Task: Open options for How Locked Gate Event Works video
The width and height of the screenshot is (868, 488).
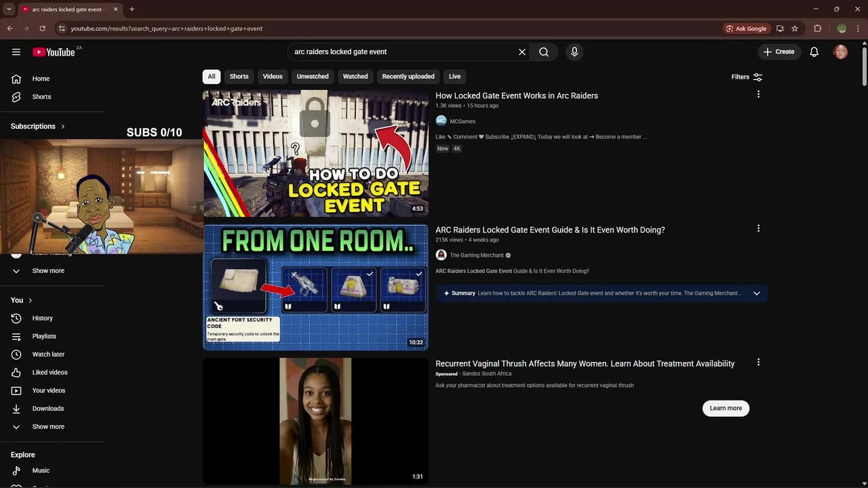Action: tap(758, 94)
